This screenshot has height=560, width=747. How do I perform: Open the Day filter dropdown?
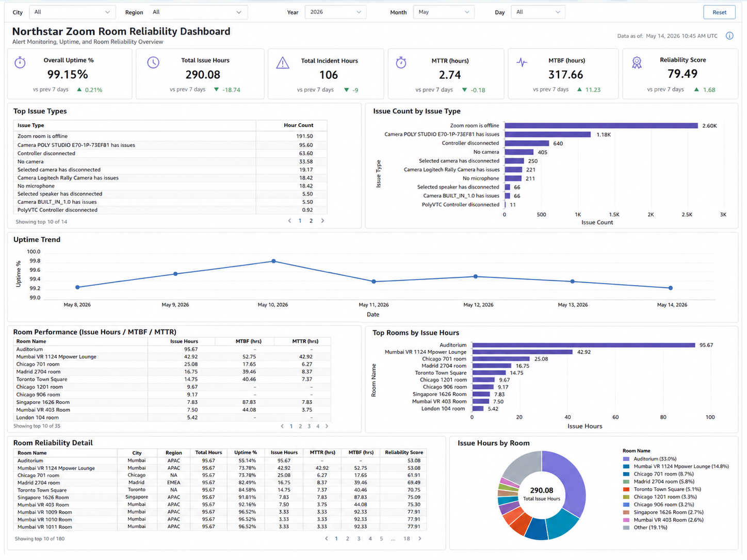tap(538, 12)
